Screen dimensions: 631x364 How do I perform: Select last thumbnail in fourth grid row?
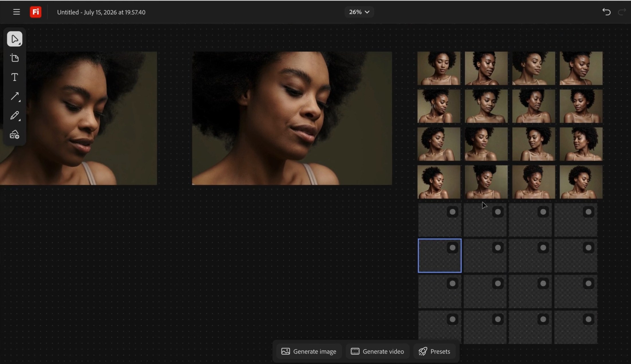click(x=581, y=182)
